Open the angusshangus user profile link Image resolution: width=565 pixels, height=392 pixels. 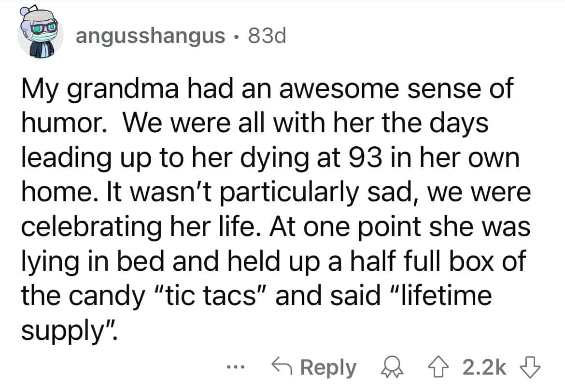pos(150,36)
